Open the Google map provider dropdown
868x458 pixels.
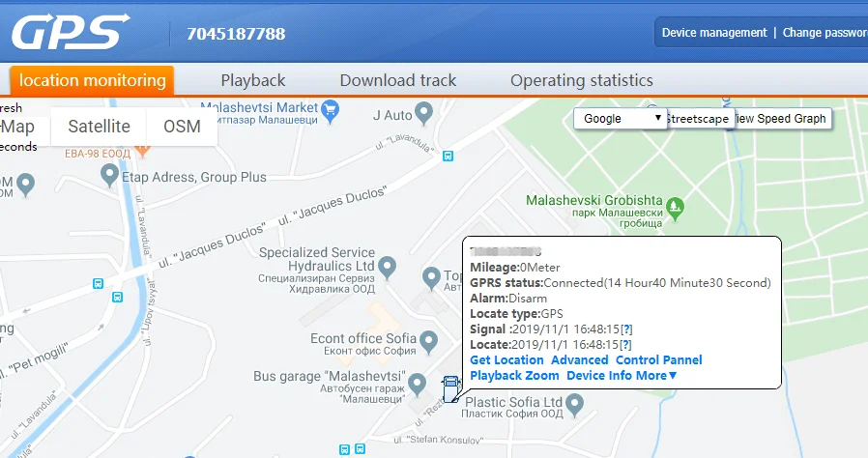620,119
